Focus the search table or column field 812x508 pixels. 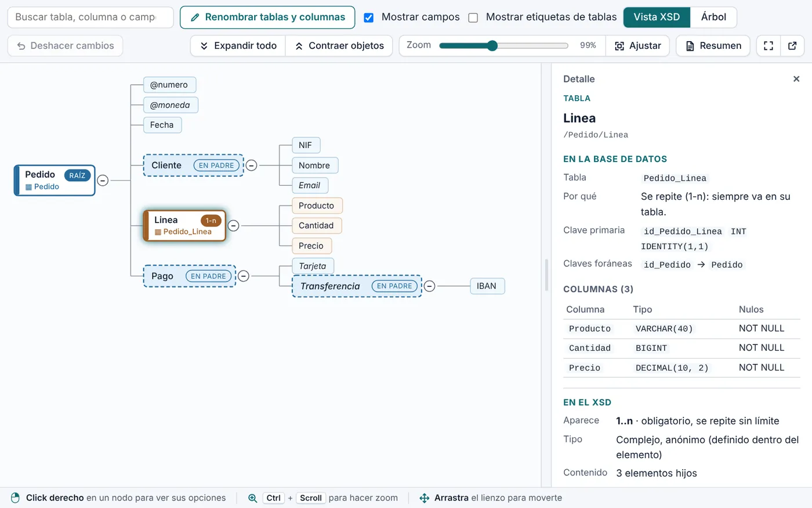coord(90,17)
